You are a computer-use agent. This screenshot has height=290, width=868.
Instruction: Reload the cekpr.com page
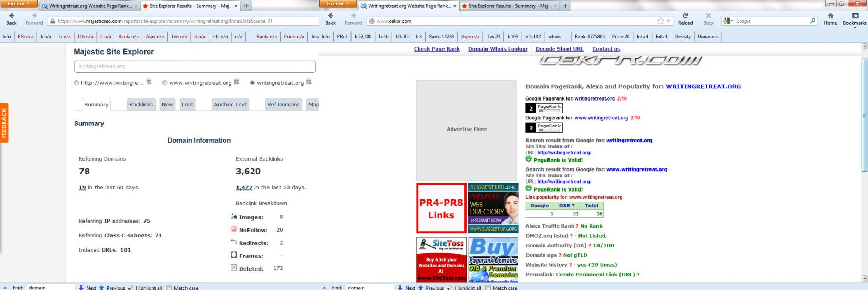(685, 19)
